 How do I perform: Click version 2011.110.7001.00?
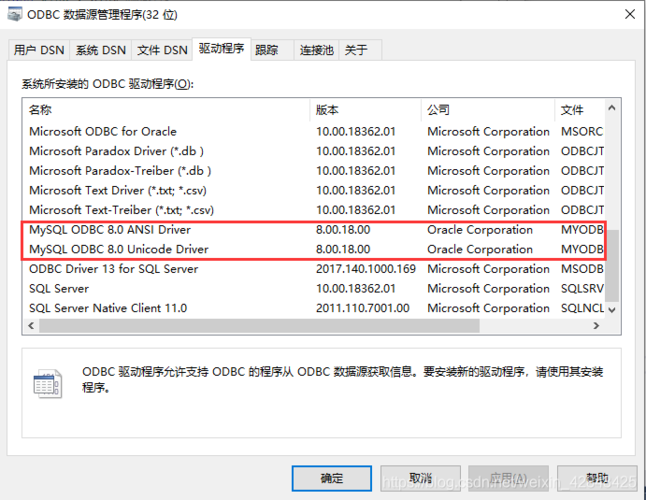(x=363, y=308)
